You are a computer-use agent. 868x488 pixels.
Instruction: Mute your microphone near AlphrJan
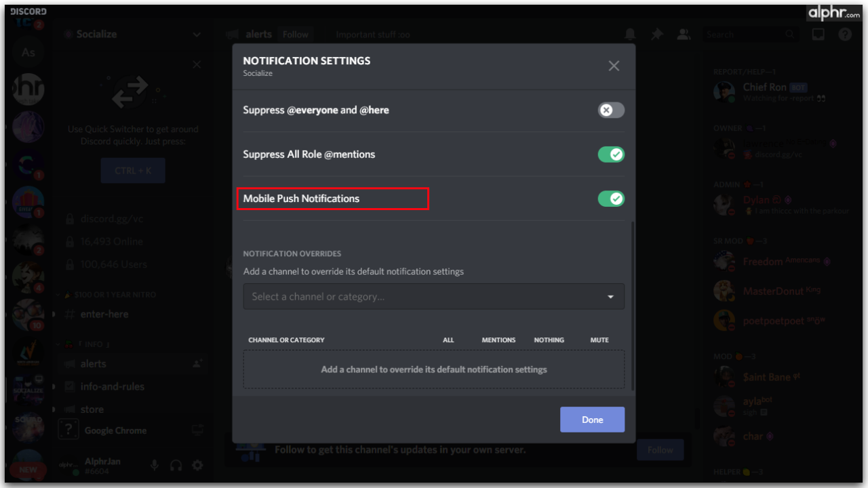click(x=154, y=465)
